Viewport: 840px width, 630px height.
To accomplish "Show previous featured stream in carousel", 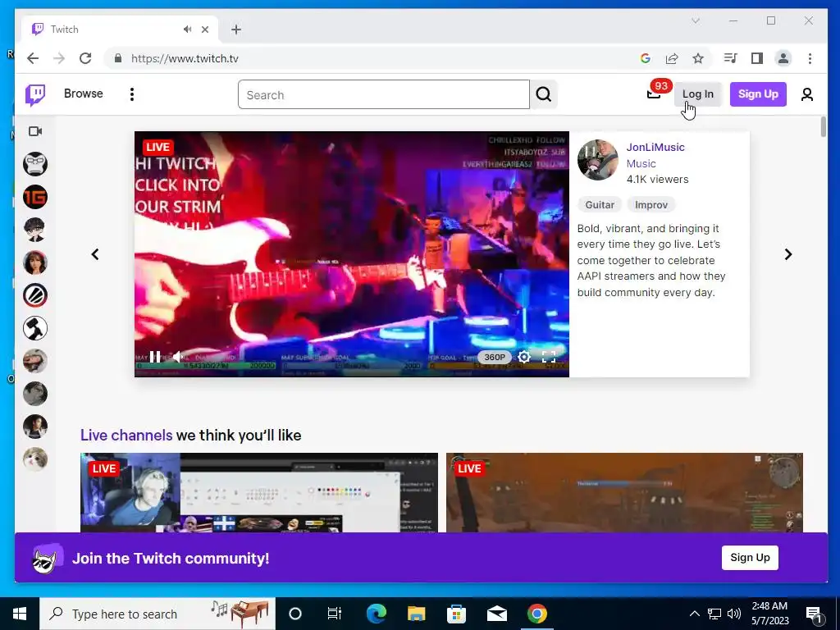I will pos(95,254).
